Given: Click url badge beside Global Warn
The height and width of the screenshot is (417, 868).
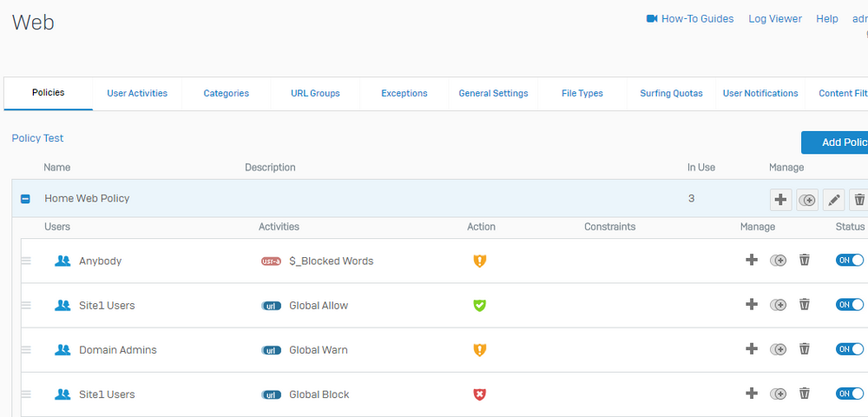Looking at the screenshot, I should (x=271, y=351).
